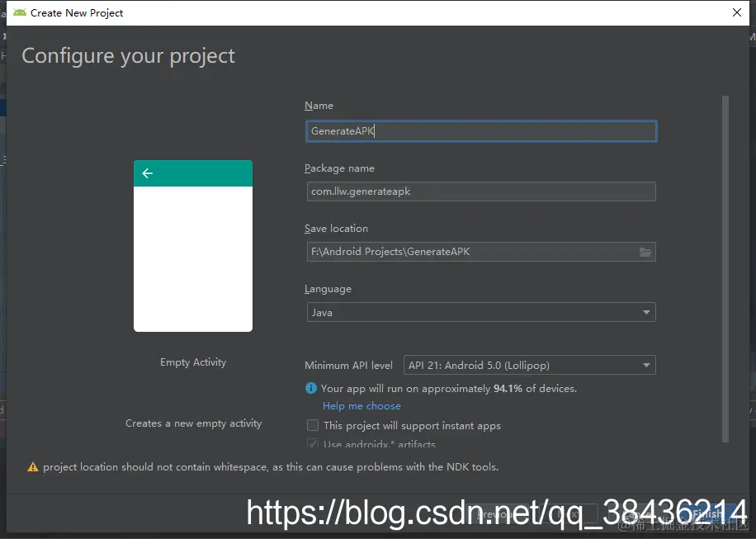Click the dialog's vertical scrollbar
This screenshot has width=756, height=539.
pos(725,268)
